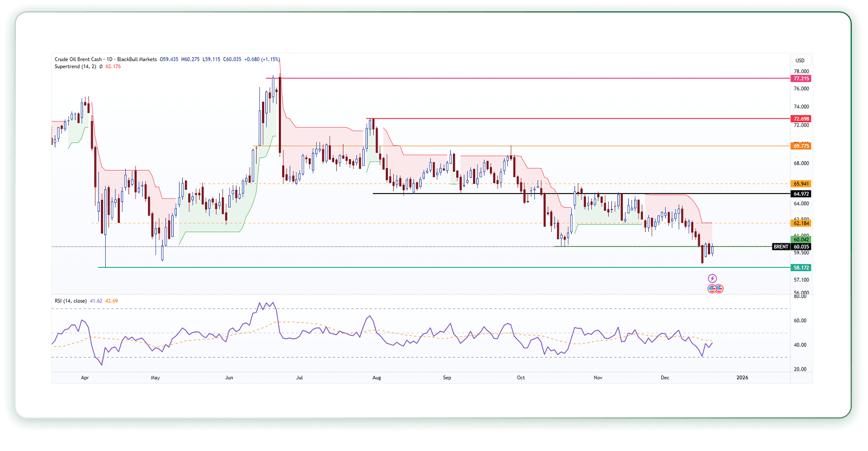Click the right US flag economic event icon
This screenshot has width=868, height=451.
719,288
